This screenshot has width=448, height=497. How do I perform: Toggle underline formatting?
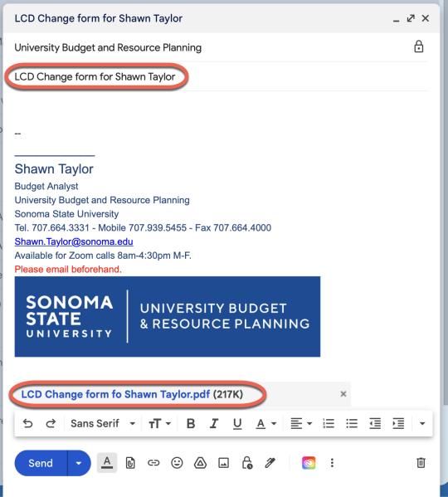pos(237,423)
